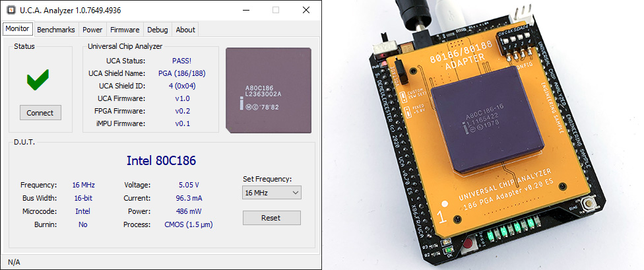Click the Power 486 mW value
This screenshot has width=644, height=270.
189,211
